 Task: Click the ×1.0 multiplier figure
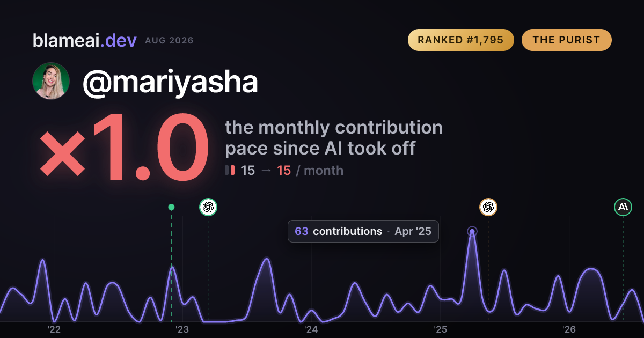click(124, 149)
